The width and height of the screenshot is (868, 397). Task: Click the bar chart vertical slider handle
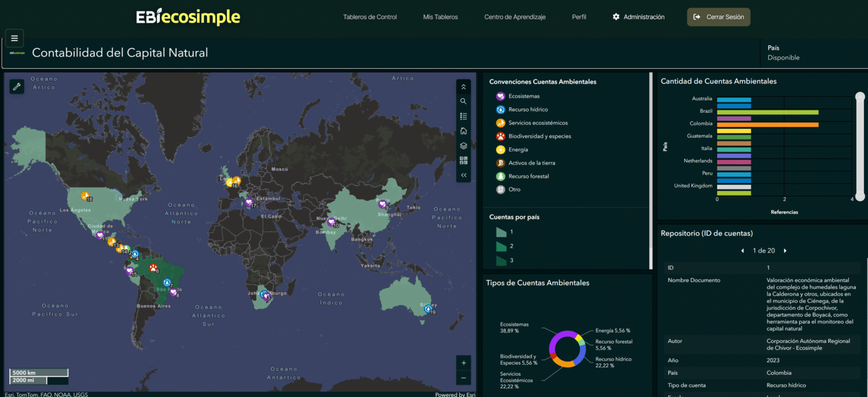[859, 96]
